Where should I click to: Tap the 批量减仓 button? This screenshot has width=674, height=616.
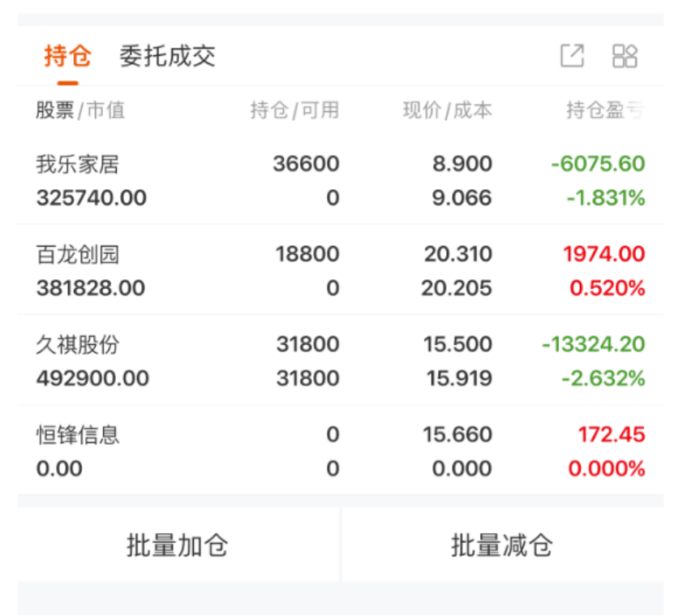coord(502,545)
